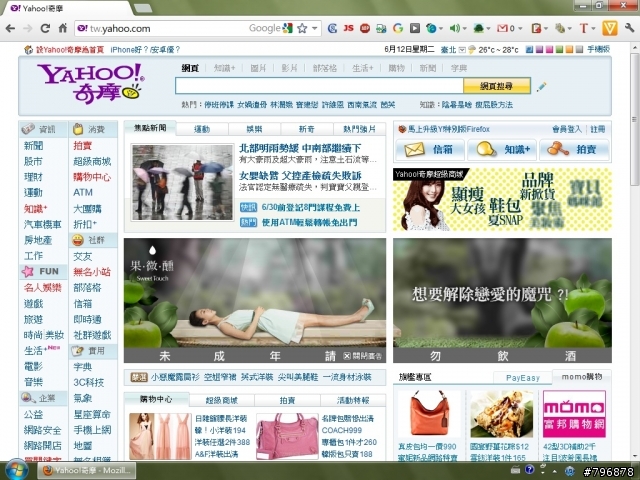Open the 熱門強片 news tab
The image size is (640, 480).
pos(359,129)
